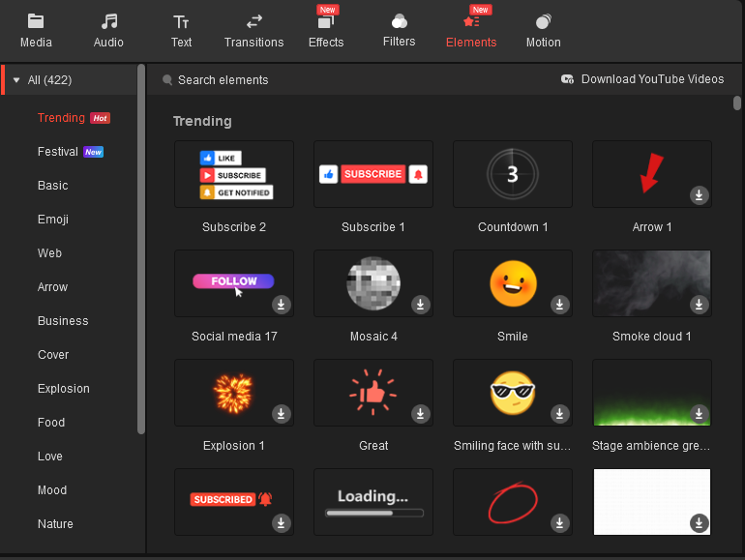745x560 pixels.
Task: Download the Smiling face with sunglasses element
Action: tap(559, 414)
